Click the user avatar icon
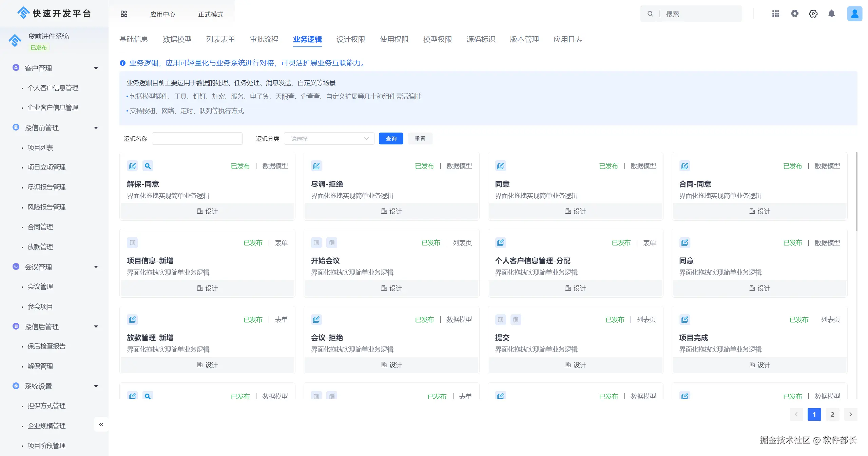 pyautogui.click(x=854, y=14)
